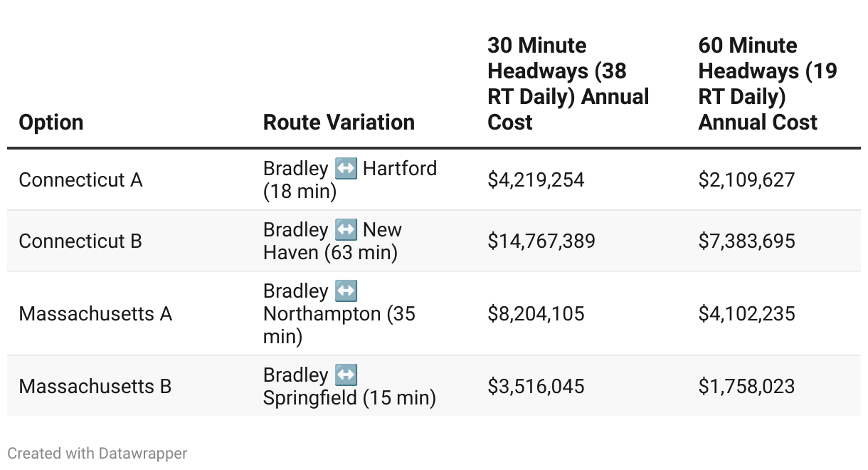Open the Created with Datawrapper link
868x470 pixels.
click(x=97, y=453)
